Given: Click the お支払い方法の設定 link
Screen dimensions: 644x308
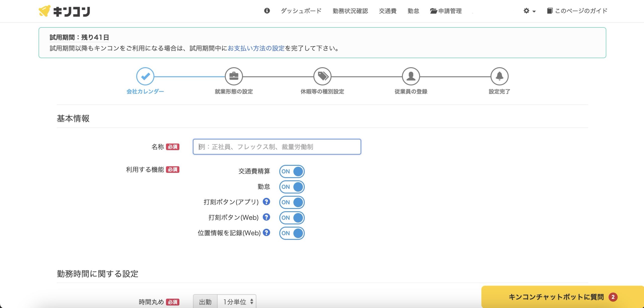Looking at the screenshot, I should [x=256, y=48].
